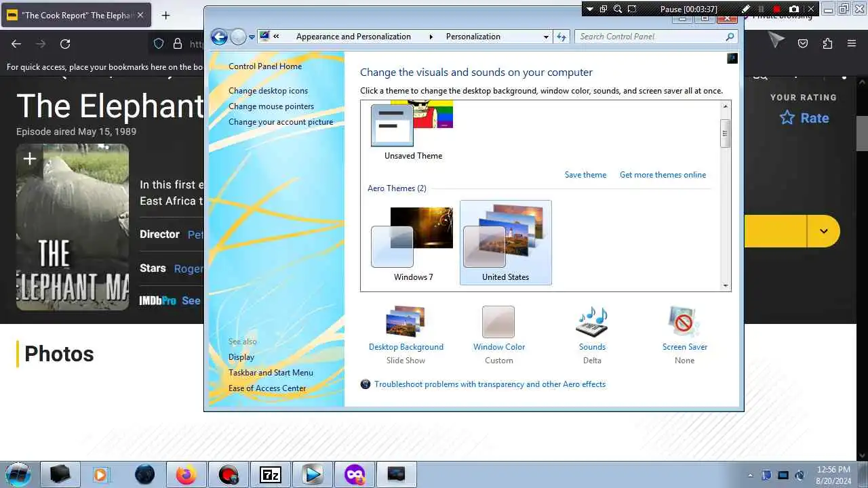
Task: Open the Window Color swatch
Action: (498, 321)
